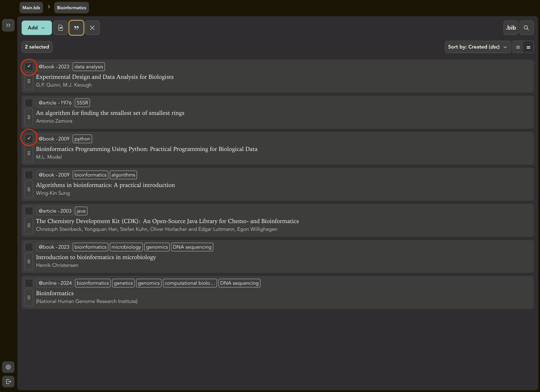This screenshot has width=540, height=392.
Task: Select the Zamora smallest rings article checkbox
Action: tap(29, 103)
